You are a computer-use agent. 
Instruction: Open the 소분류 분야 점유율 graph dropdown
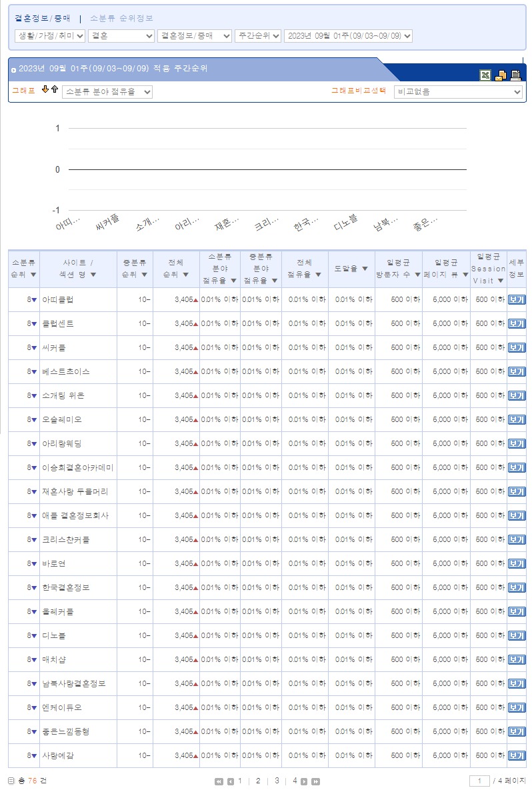[x=107, y=92]
